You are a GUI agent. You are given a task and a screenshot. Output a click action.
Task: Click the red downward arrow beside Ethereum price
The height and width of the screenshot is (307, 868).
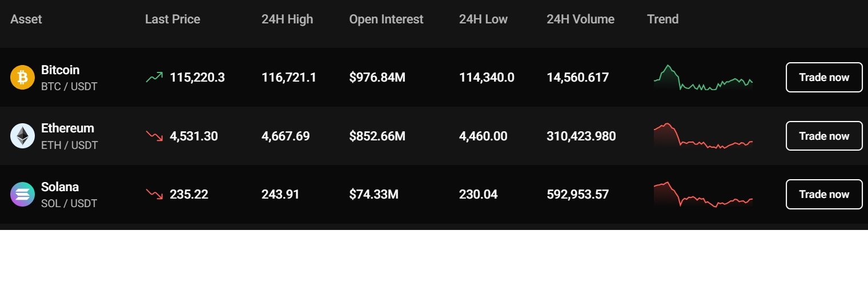tap(154, 136)
